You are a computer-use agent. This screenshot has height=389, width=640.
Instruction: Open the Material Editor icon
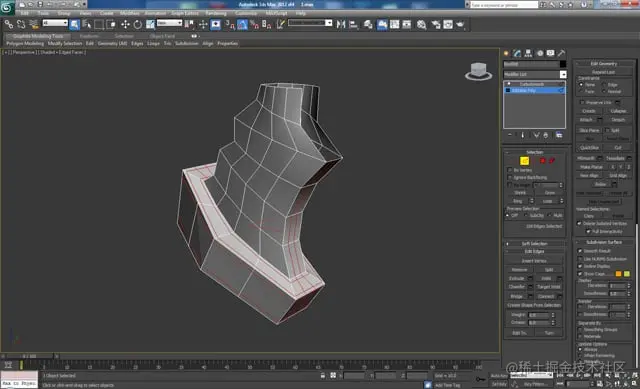tap(422, 24)
